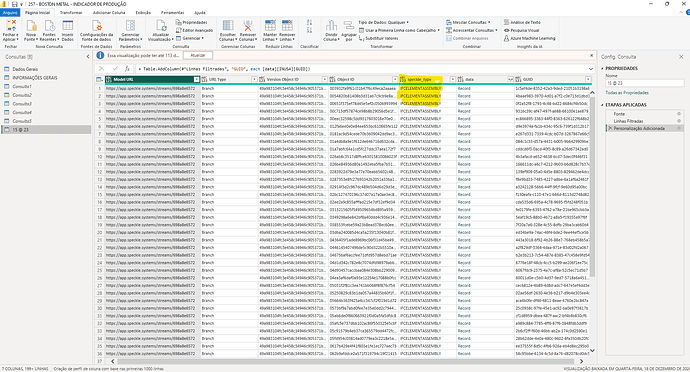This screenshot has width=690, height=372.
Task: Open the Adicionar Coluna ribbon tab
Action: click(109, 12)
